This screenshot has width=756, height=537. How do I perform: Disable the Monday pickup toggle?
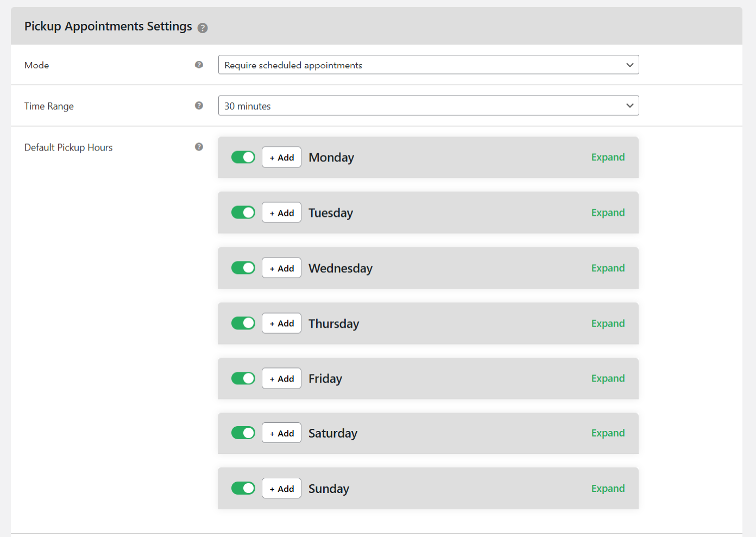tap(243, 157)
